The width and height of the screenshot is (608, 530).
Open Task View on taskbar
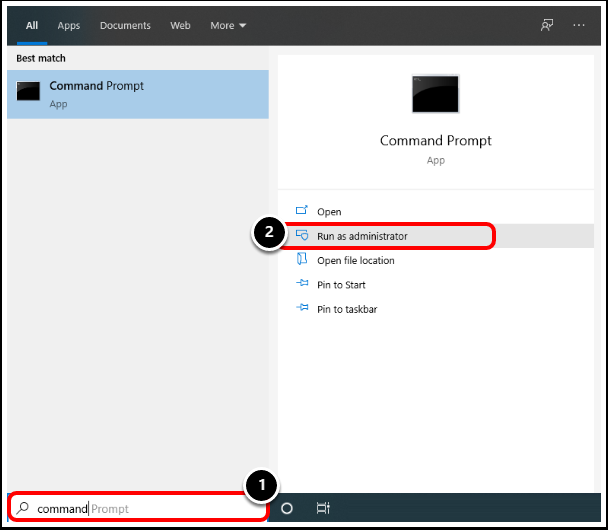(x=323, y=508)
